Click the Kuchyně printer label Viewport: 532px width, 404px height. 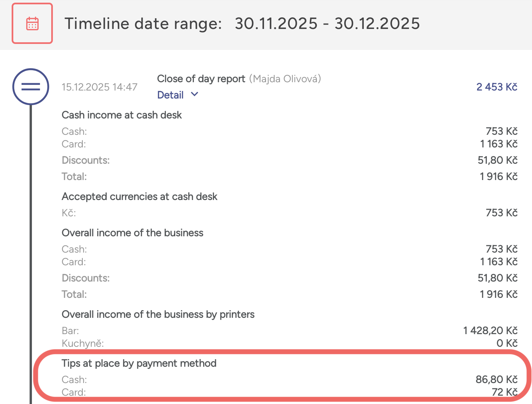click(x=82, y=343)
